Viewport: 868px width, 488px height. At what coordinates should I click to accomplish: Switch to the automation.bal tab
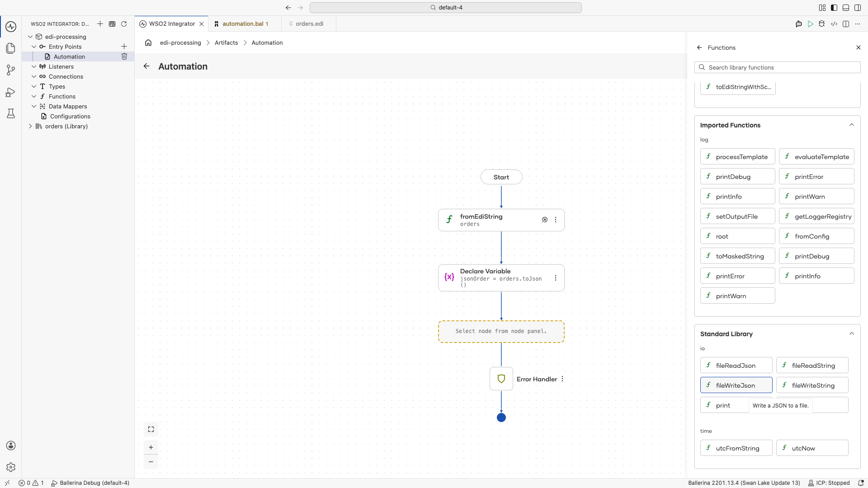[x=245, y=24]
